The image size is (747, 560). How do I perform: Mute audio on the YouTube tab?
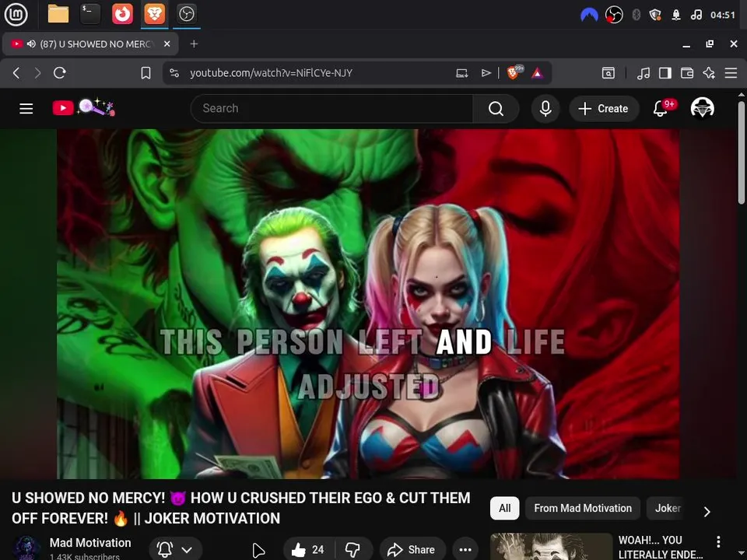[31, 44]
